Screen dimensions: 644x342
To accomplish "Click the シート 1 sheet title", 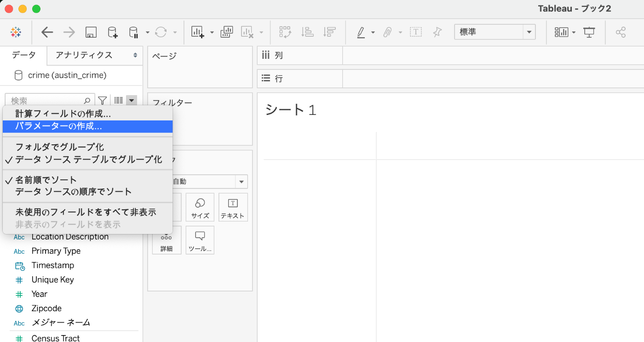I will coord(291,110).
